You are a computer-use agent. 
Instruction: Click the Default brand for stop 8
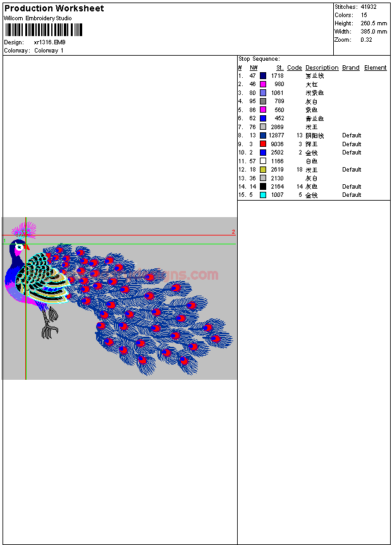click(352, 135)
